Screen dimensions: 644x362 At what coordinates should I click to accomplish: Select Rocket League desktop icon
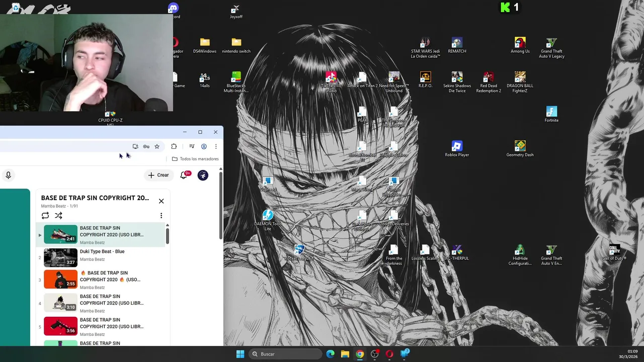(x=299, y=253)
